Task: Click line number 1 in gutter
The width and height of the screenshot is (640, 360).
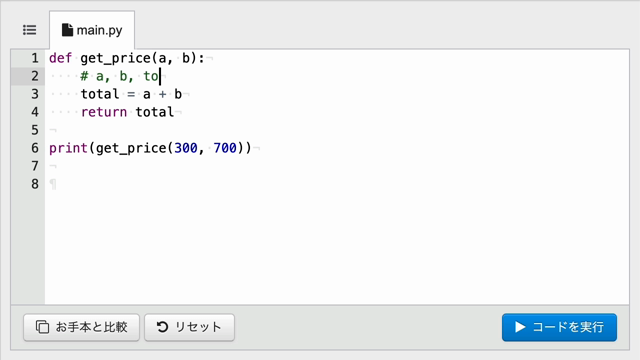Action: 35,58
